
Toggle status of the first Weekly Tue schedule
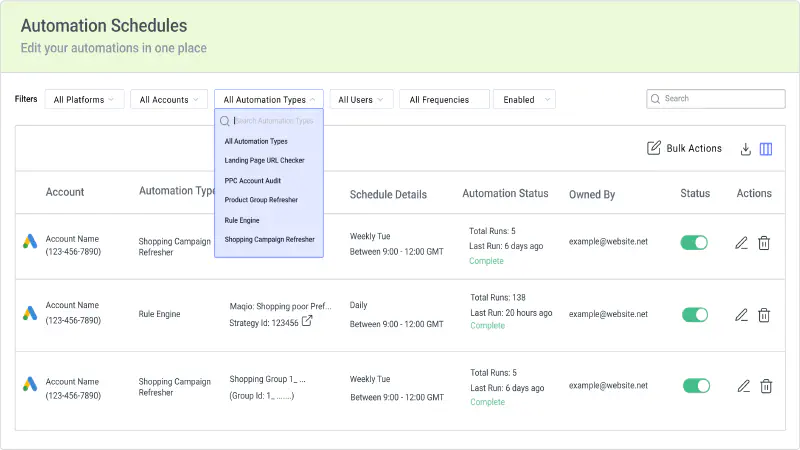pos(694,242)
